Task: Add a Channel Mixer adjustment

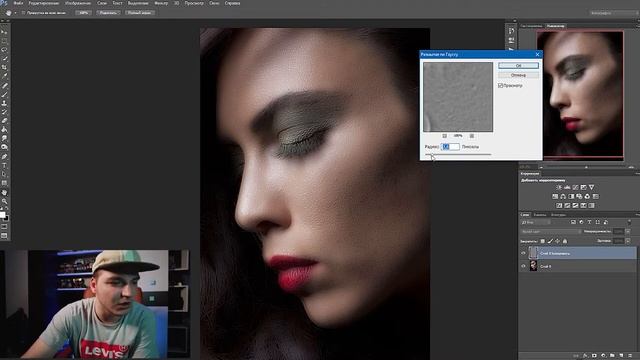Action: tap(587, 196)
